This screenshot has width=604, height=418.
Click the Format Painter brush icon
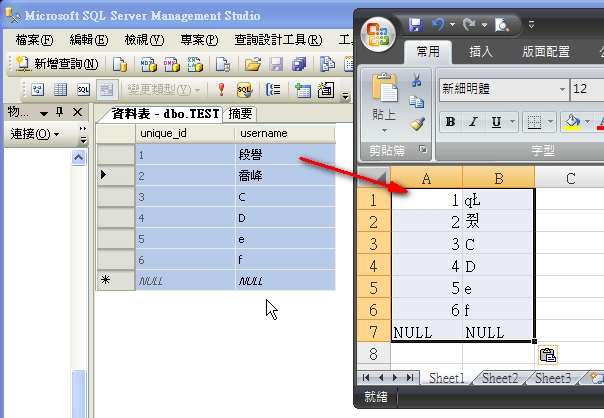(x=417, y=124)
